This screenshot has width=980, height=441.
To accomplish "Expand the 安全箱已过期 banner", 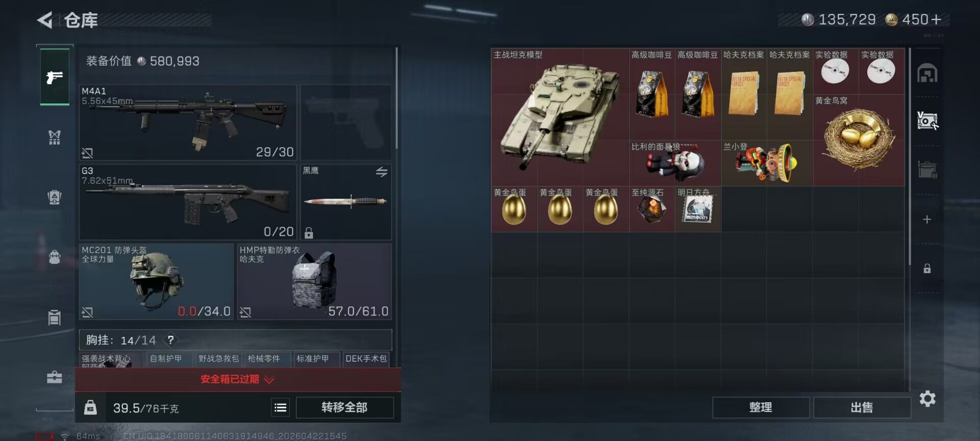I will 238,379.
